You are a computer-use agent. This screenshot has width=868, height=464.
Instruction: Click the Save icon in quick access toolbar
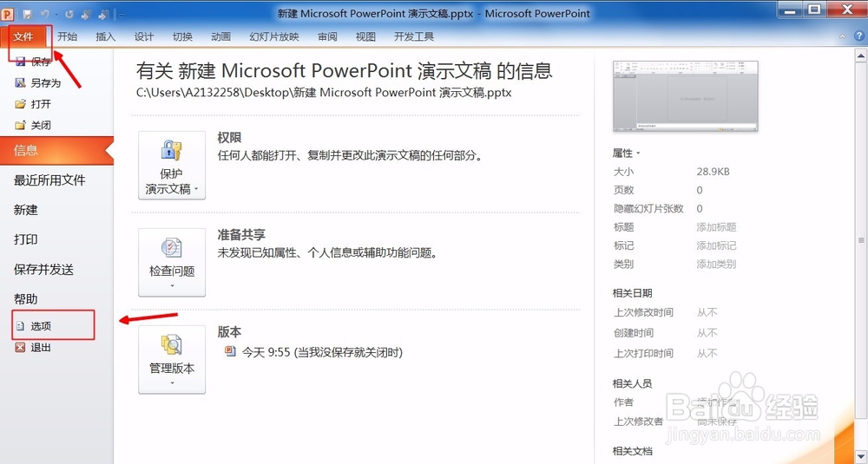28,14
